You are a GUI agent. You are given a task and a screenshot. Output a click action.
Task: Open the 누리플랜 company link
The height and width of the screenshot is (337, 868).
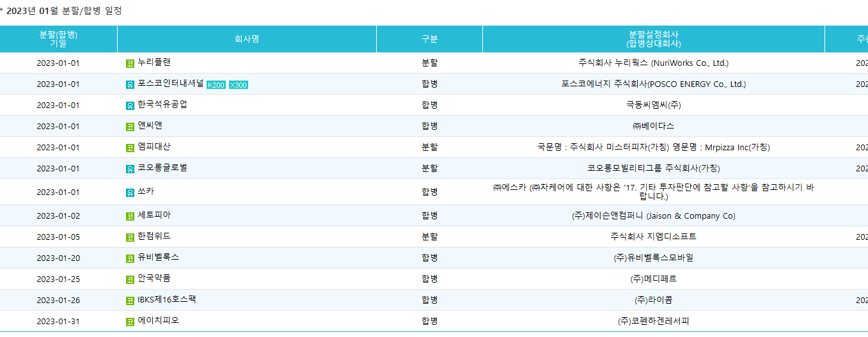(154, 63)
